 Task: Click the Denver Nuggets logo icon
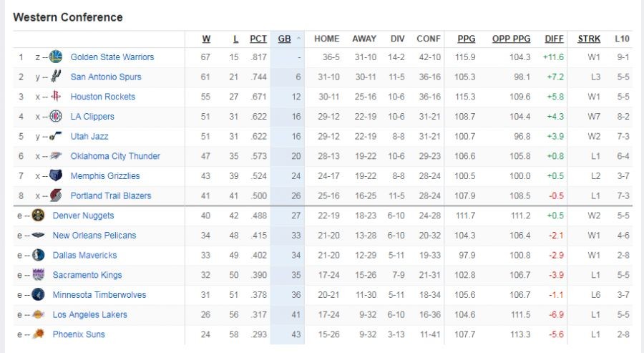coord(38,216)
